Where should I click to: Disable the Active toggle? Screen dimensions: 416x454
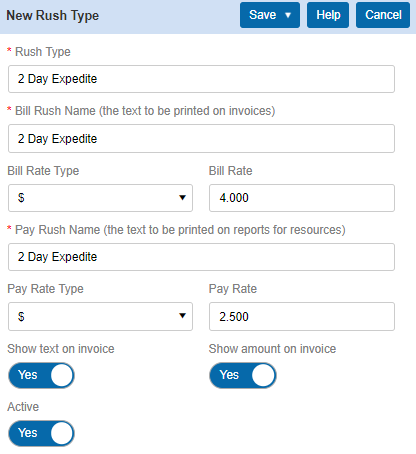pos(41,433)
